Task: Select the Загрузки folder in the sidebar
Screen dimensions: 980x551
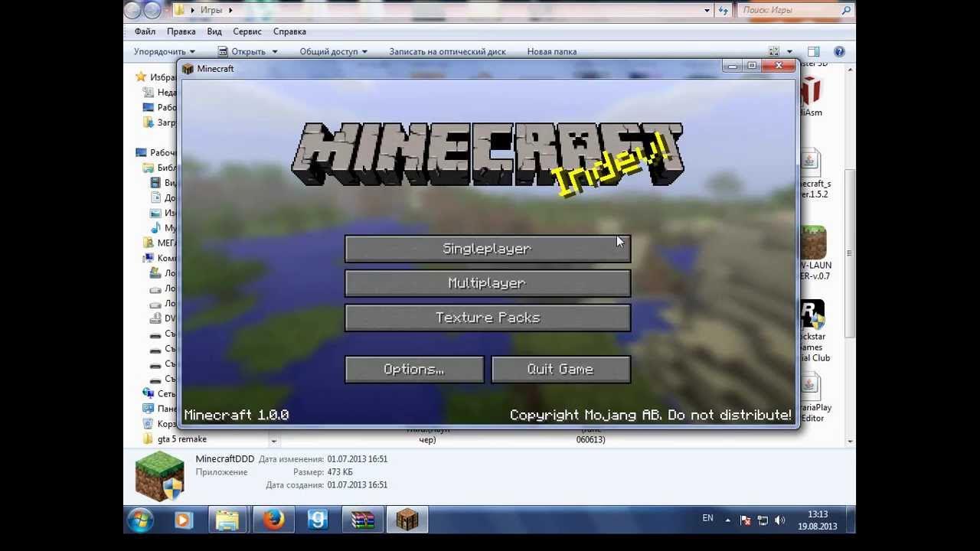Action: pyautogui.click(x=159, y=122)
